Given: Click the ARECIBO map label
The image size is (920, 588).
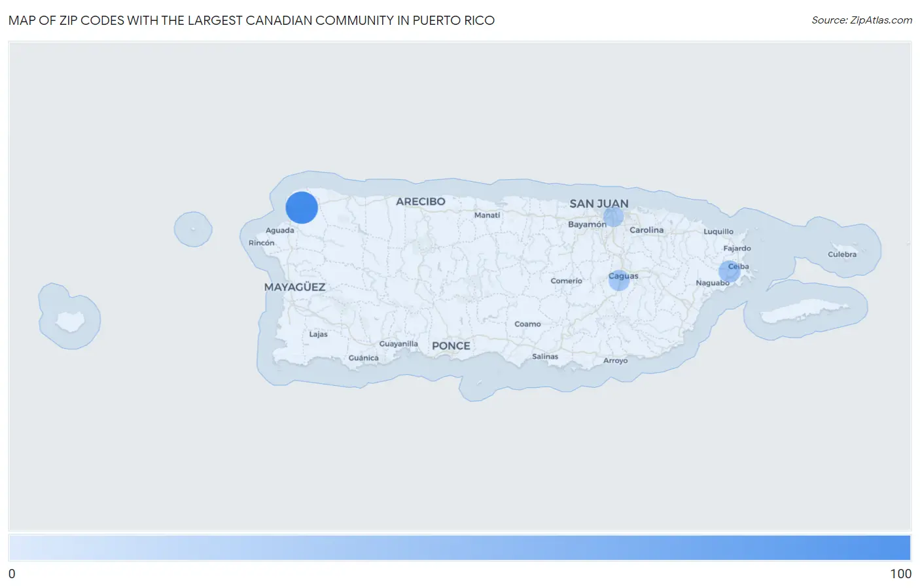Looking at the screenshot, I should click(420, 201).
